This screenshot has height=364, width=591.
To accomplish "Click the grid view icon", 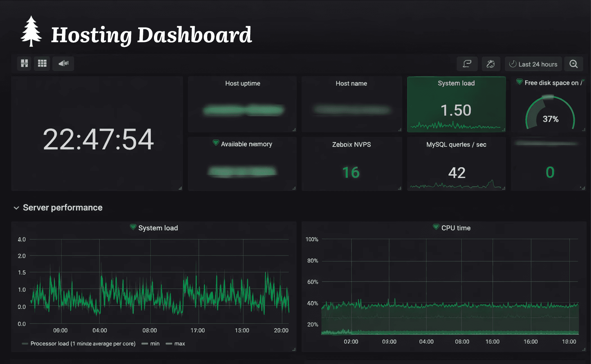I will pyautogui.click(x=42, y=63).
